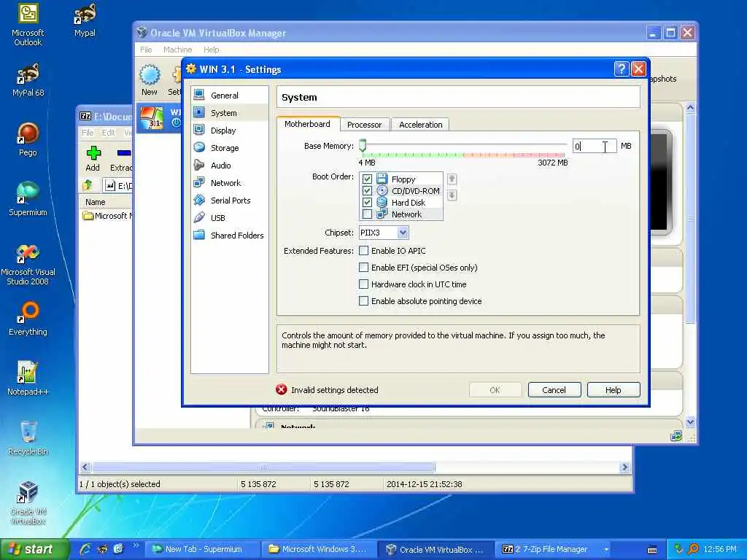Click the Base Memory MB input field
Screen dimensions: 747x560
(x=594, y=146)
